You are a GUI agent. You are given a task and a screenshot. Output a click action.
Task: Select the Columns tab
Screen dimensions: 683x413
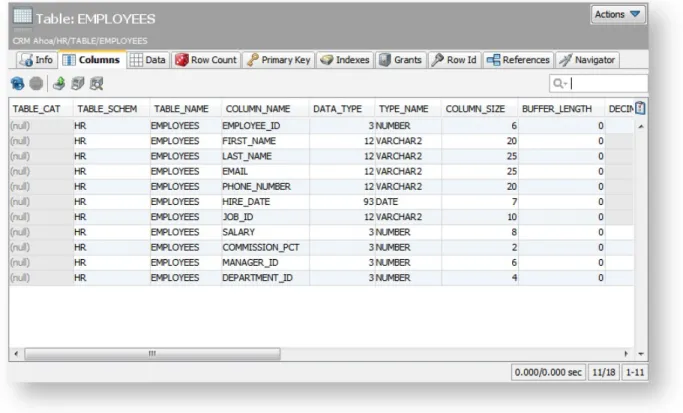pos(93,60)
